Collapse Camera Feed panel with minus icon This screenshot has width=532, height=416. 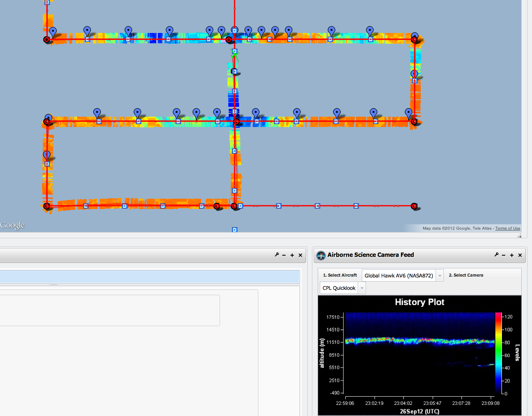click(x=504, y=255)
